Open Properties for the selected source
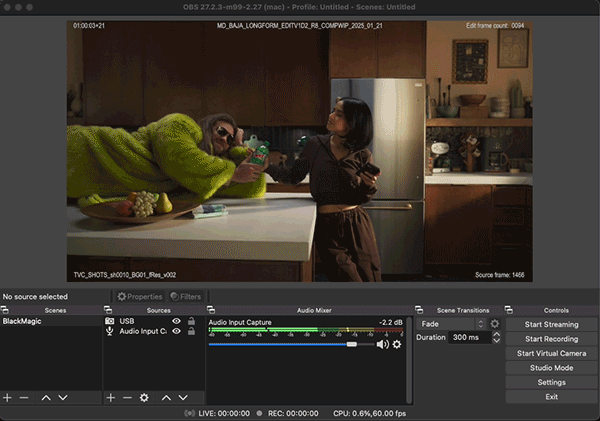Screen dimensions: 600x421 tap(140, 297)
